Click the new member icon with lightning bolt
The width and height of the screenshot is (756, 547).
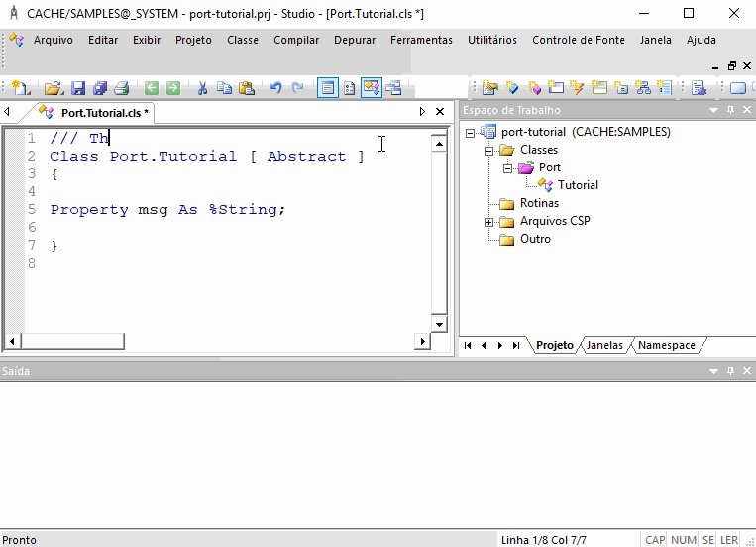(x=577, y=88)
